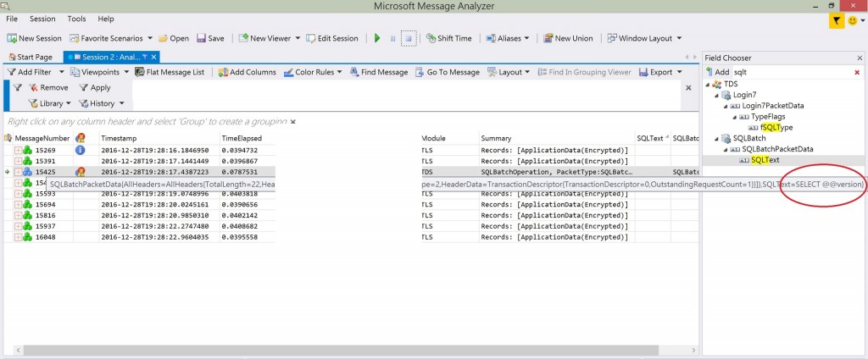Expand message row 15269
Screen dimensions: 868x359
click(x=18, y=150)
